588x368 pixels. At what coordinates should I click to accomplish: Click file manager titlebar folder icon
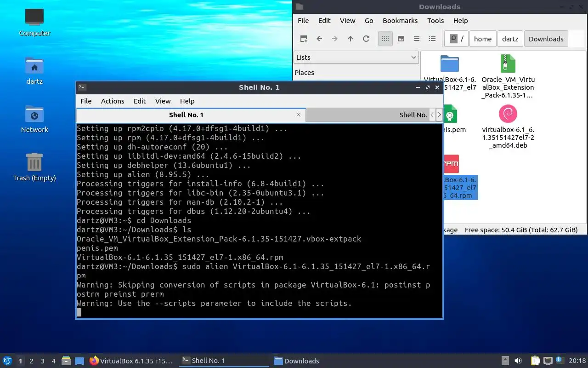point(300,6)
